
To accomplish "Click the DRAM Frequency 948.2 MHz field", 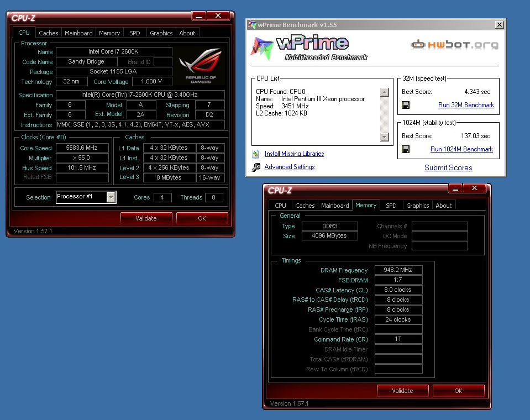I will [x=398, y=270].
